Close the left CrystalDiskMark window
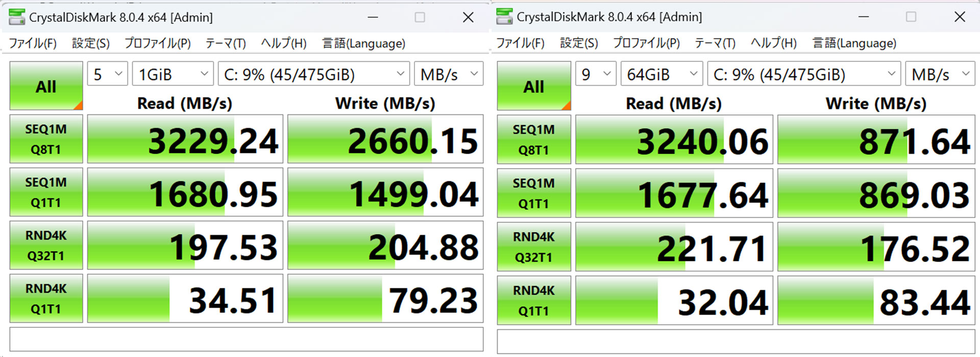Viewport: 980px width, 357px height. pyautogui.click(x=468, y=17)
